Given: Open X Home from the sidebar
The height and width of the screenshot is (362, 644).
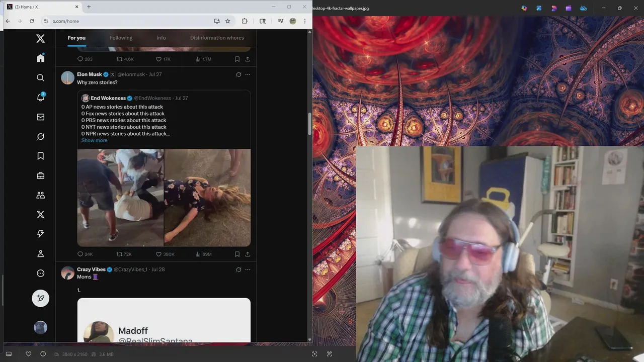Looking at the screenshot, I should (41, 58).
